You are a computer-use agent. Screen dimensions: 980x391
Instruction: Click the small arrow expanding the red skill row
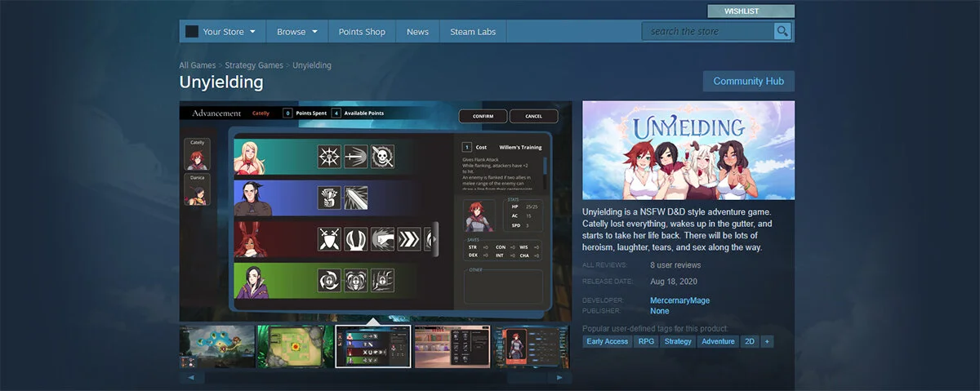[x=435, y=238]
